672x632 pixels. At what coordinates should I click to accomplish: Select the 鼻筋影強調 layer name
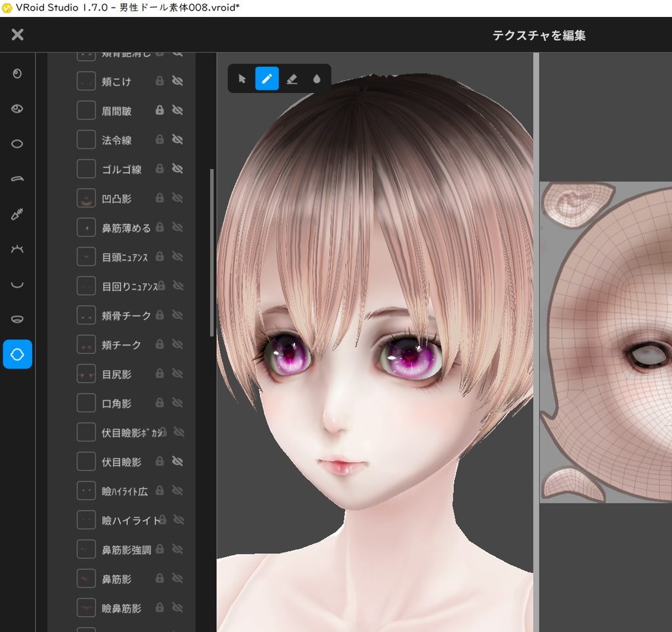click(127, 550)
